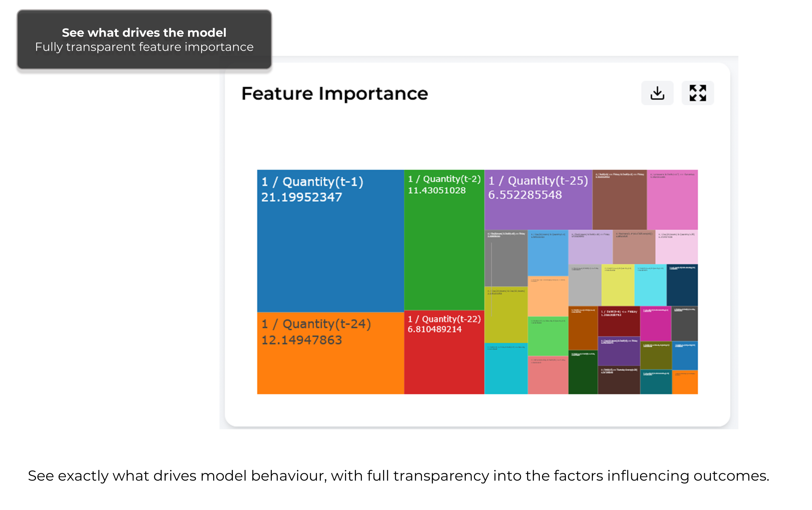Download the Feature Importance chart
This screenshot has height=510, width=812.
[657, 93]
